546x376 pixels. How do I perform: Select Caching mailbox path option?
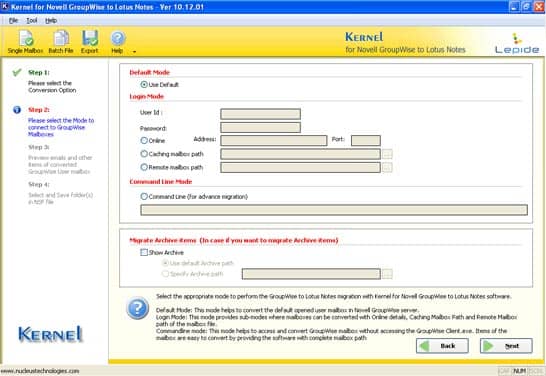144,154
